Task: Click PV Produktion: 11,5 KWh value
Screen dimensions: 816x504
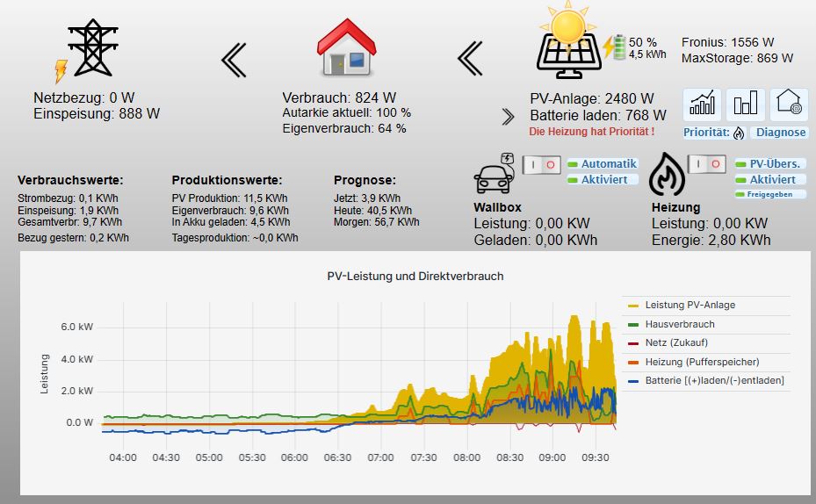Action: [229, 198]
